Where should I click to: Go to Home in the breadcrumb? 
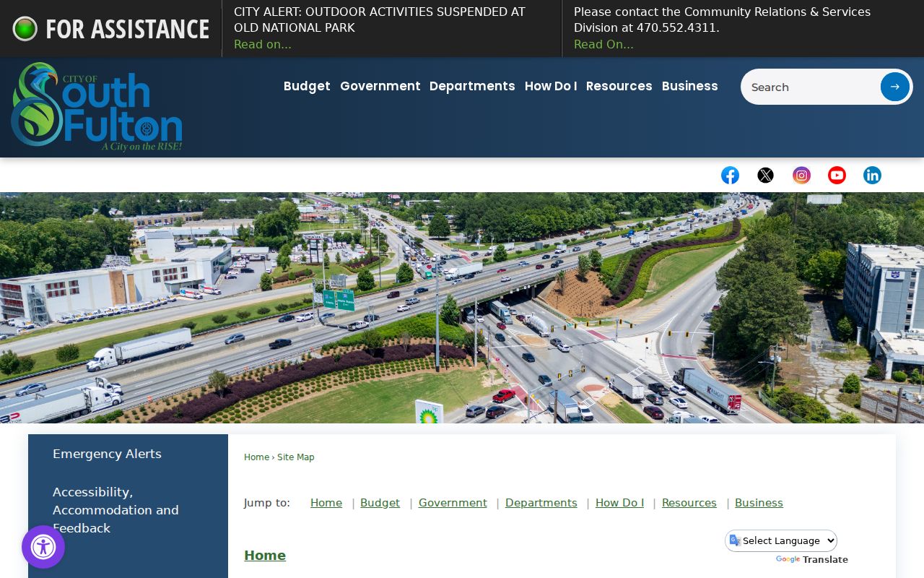256,457
